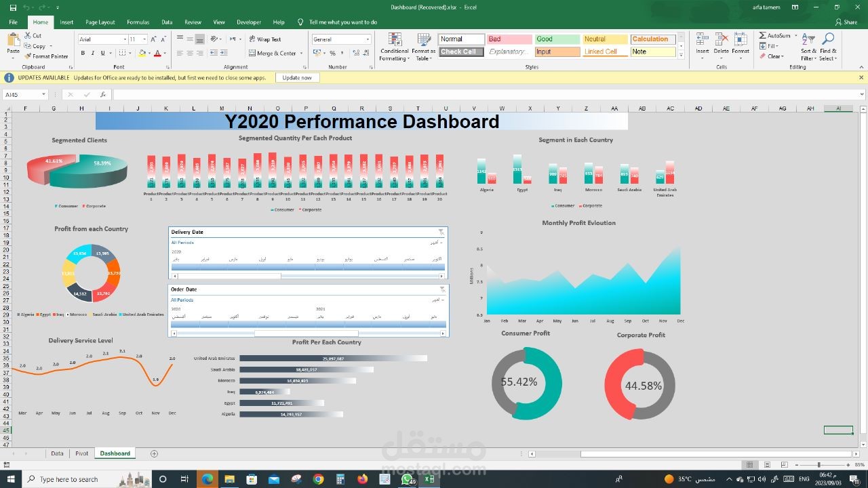Toggle Underline formatting

[103, 53]
